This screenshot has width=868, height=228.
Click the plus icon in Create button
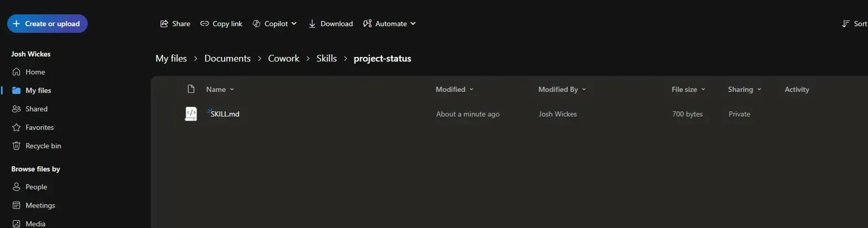(x=16, y=24)
